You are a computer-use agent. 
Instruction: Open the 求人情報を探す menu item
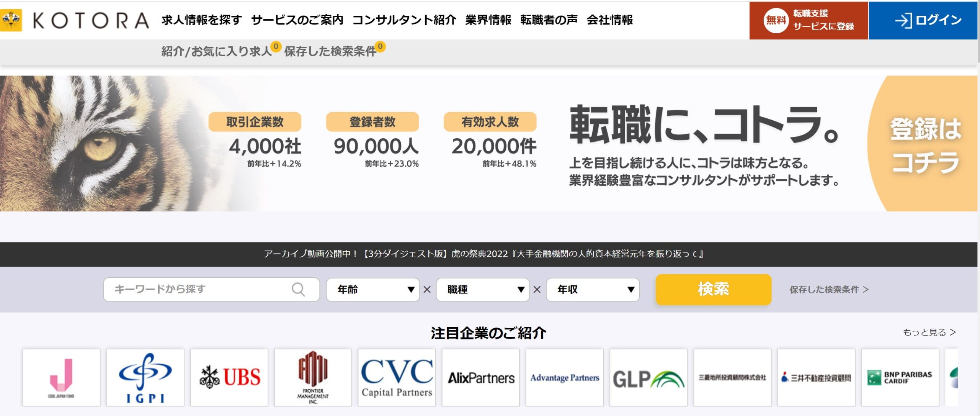tap(201, 20)
